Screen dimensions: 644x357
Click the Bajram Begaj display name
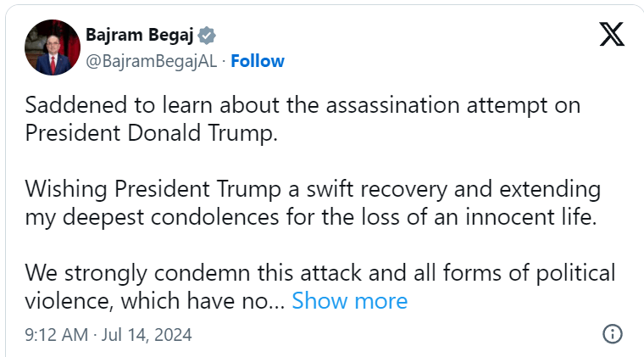point(139,36)
